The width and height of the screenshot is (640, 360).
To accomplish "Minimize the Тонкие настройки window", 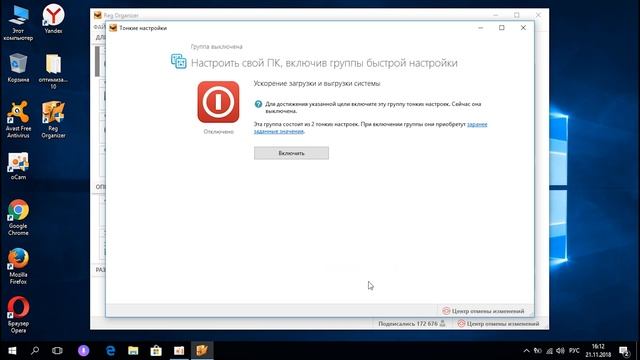I will (480, 28).
